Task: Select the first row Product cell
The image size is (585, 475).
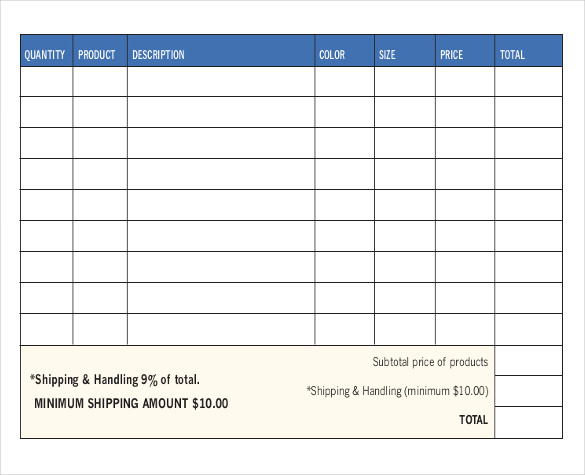Action: click(100, 82)
